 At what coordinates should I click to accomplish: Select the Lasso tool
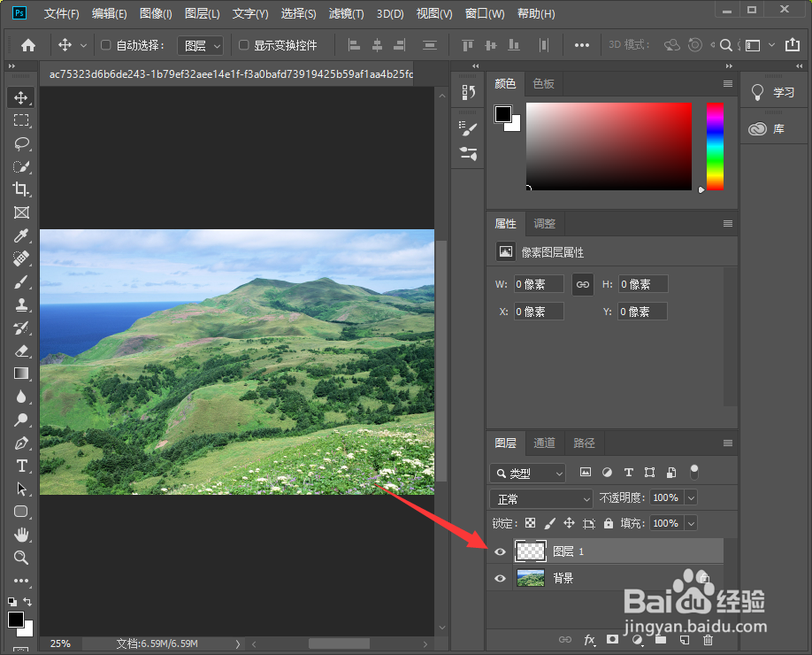coord(20,143)
